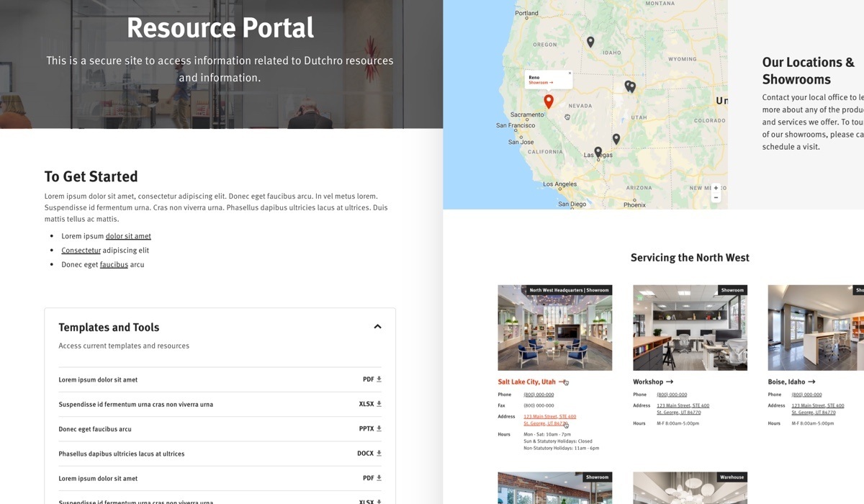Screen dimensions: 864x504
Task: Zoom out on the map
Action: click(x=716, y=197)
